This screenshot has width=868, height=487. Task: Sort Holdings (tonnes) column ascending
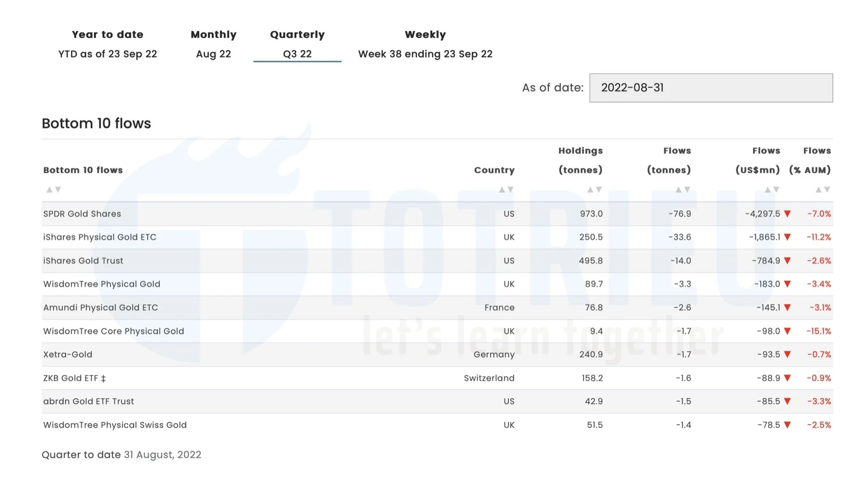tap(590, 190)
